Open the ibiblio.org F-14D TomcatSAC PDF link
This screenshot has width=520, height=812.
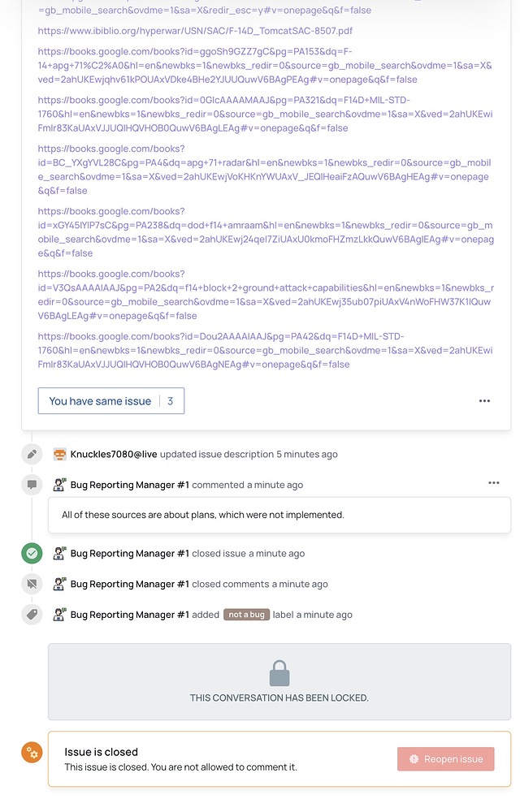point(195,31)
